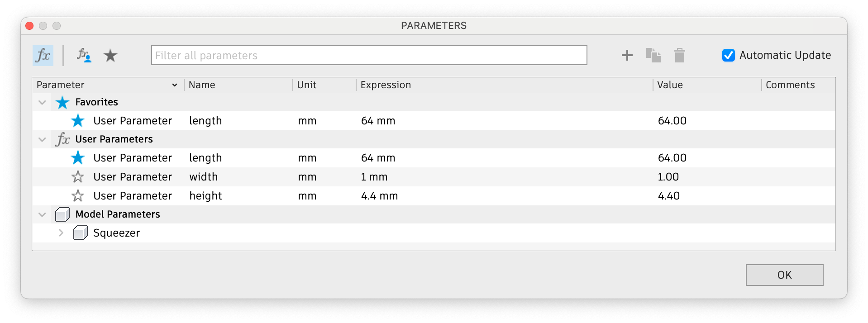Screen dimensions: 868x323
Task: Copy parameter icon in toolbar
Action: pyautogui.click(x=653, y=55)
